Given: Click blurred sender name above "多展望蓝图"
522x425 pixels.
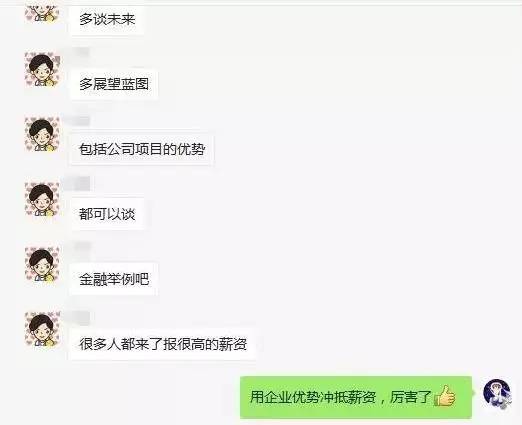Looking at the screenshot, I should coord(80,53).
